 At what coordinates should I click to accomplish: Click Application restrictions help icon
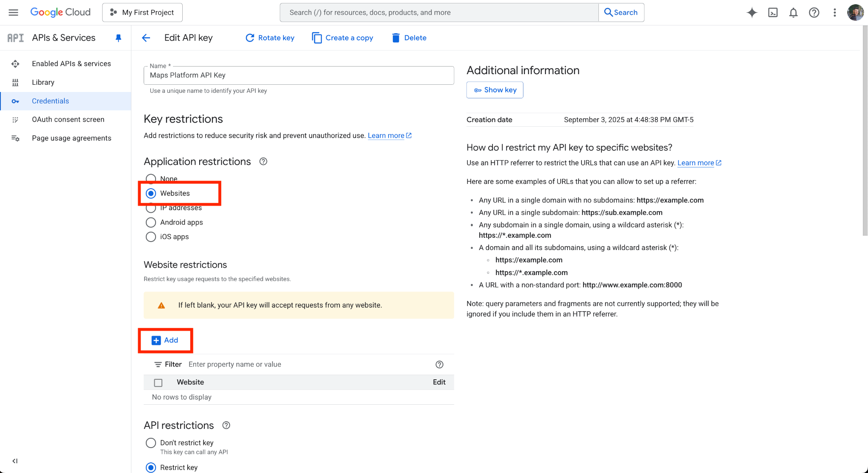pos(263,161)
